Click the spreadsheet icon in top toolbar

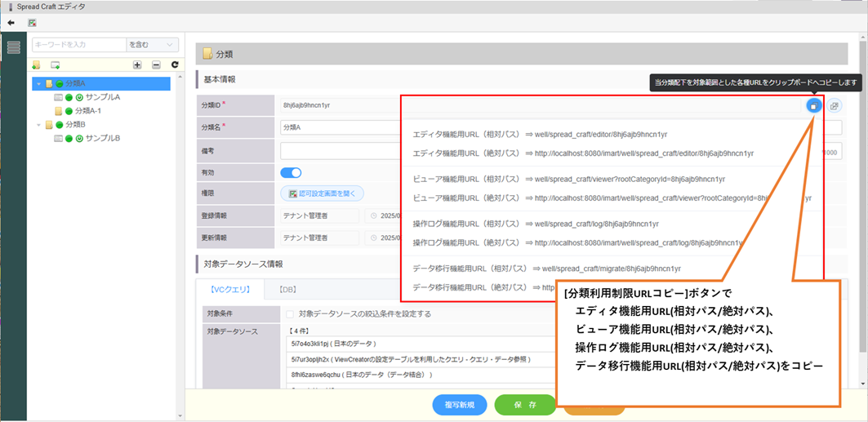32,23
